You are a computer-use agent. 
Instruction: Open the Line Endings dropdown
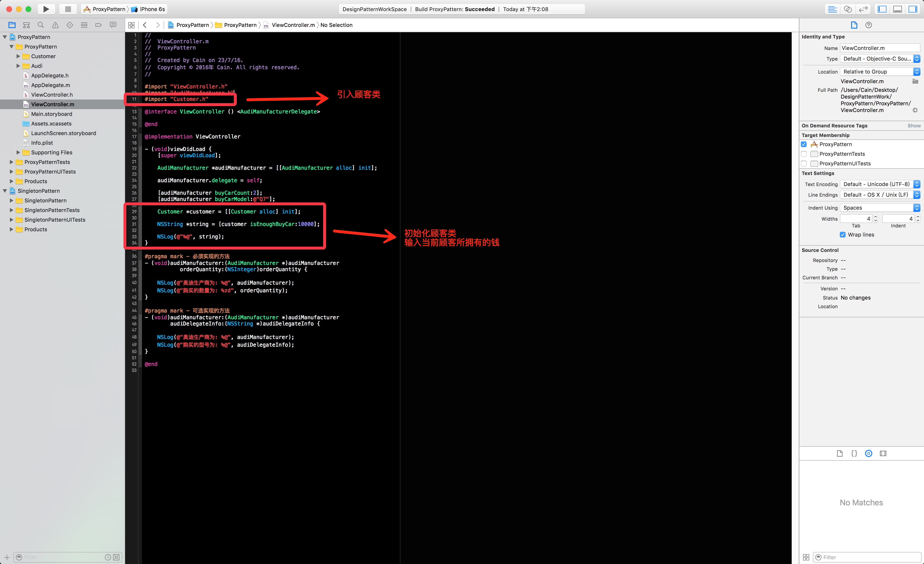tap(880, 195)
